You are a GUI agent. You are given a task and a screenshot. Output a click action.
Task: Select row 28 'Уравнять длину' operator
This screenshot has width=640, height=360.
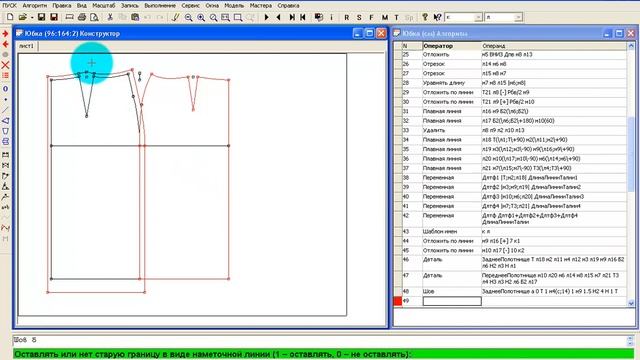point(451,83)
